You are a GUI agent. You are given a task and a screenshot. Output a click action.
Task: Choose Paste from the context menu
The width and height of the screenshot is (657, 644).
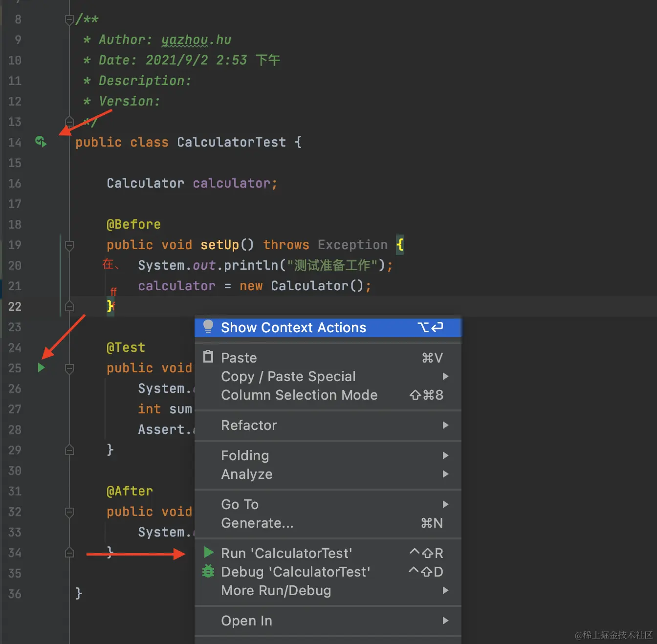[x=328, y=358]
